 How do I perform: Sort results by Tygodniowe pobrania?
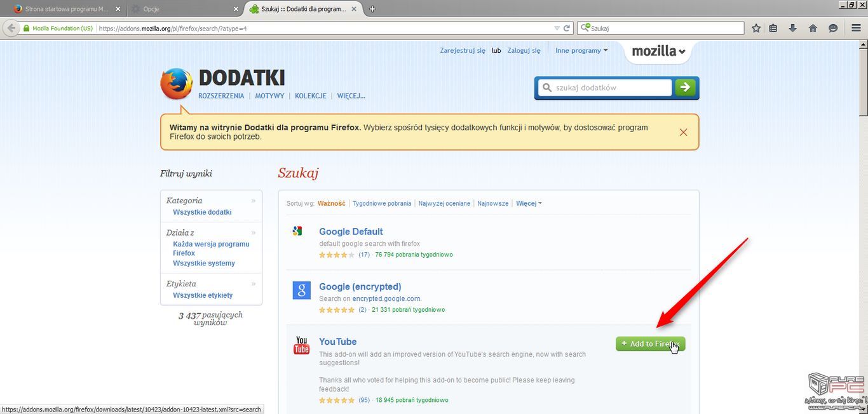(x=382, y=203)
